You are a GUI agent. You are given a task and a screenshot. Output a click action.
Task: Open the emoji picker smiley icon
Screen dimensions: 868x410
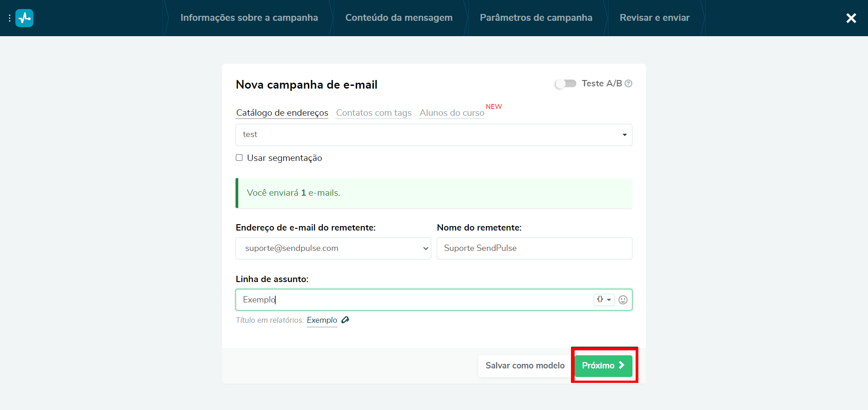pyautogui.click(x=623, y=300)
